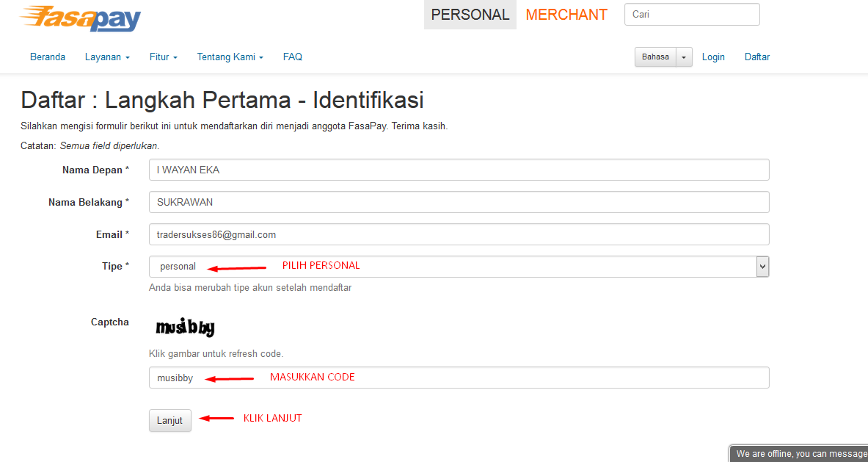Click into the Nama Depan field
The image size is (868, 462).
(459, 170)
